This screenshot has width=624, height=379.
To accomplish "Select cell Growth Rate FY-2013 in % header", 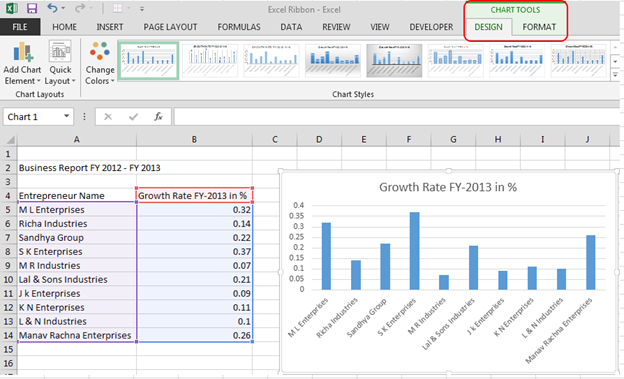I will click(x=194, y=195).
